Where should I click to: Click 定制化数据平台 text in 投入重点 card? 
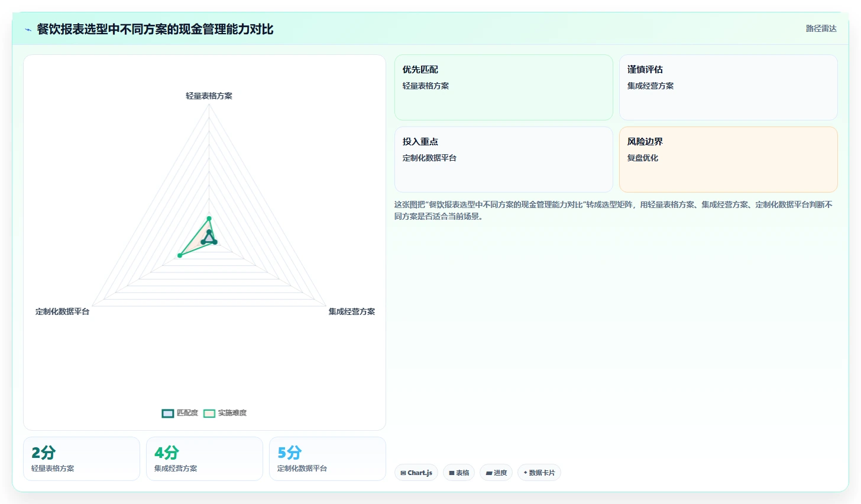[429, 158]
